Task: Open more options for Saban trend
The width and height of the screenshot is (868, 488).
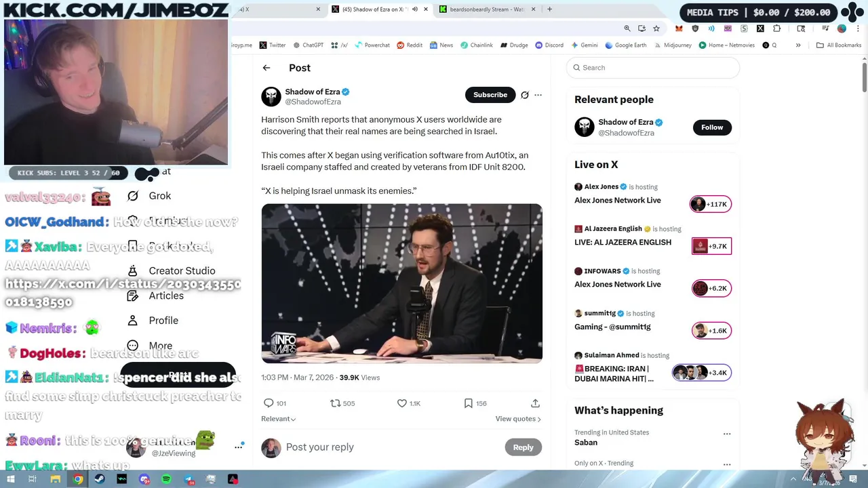Action: click(727, 434)
